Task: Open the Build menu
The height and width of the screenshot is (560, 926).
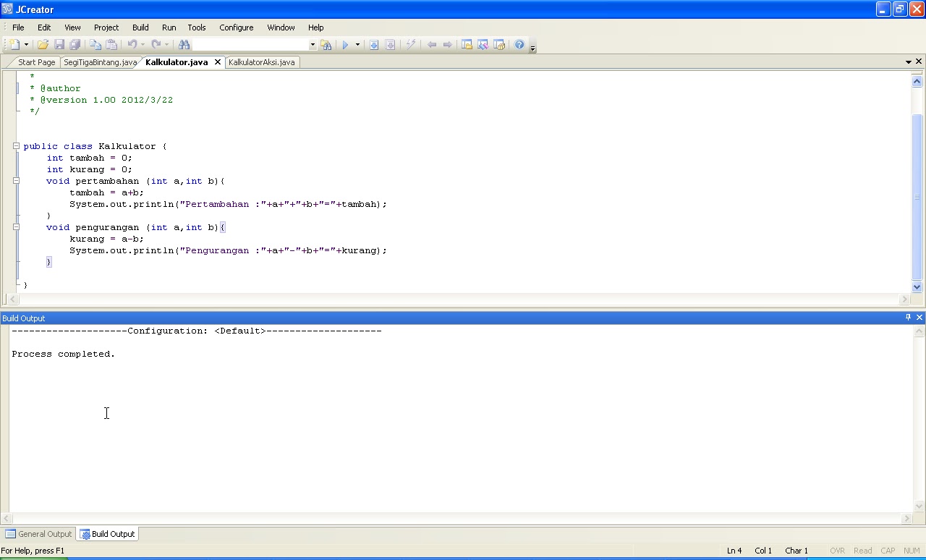Action: (x=140, y=27)
